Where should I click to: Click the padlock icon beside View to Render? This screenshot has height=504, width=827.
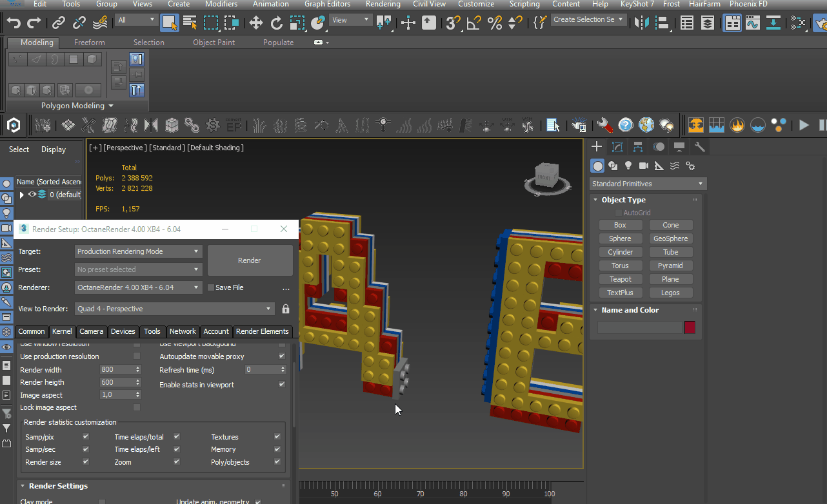tap(286, 309)
